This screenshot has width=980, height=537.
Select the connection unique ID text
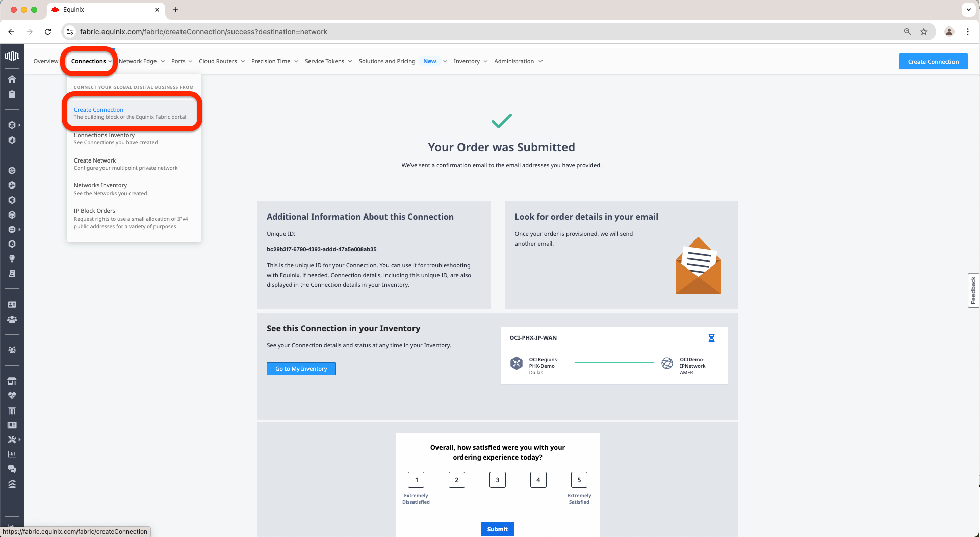[322, 249]
